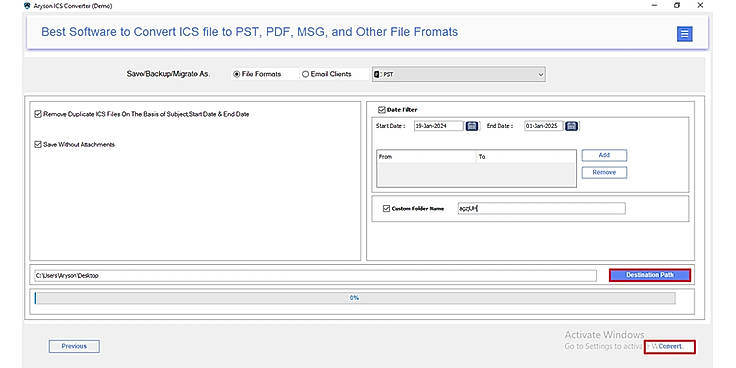
Task: Toggle Remove Duplicate ICS Files checkbox
Action: 38,114
